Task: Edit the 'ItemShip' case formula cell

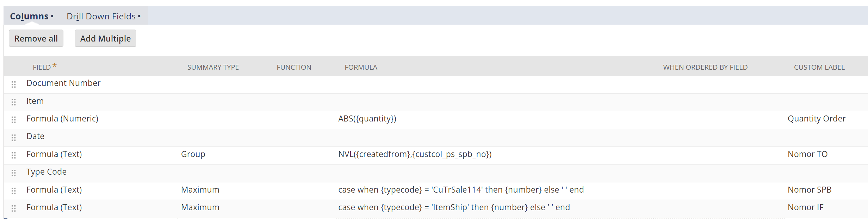Action: pyautogui.click(x=454, y=207)
